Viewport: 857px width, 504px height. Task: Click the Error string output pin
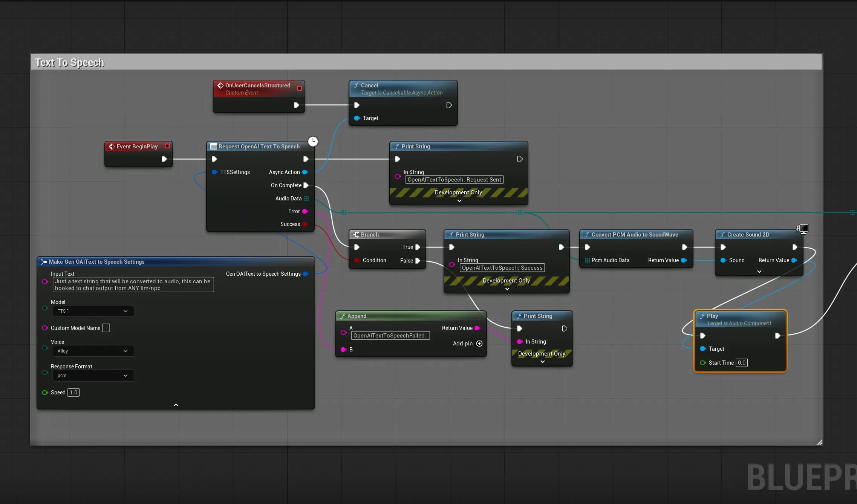[305, 211]
